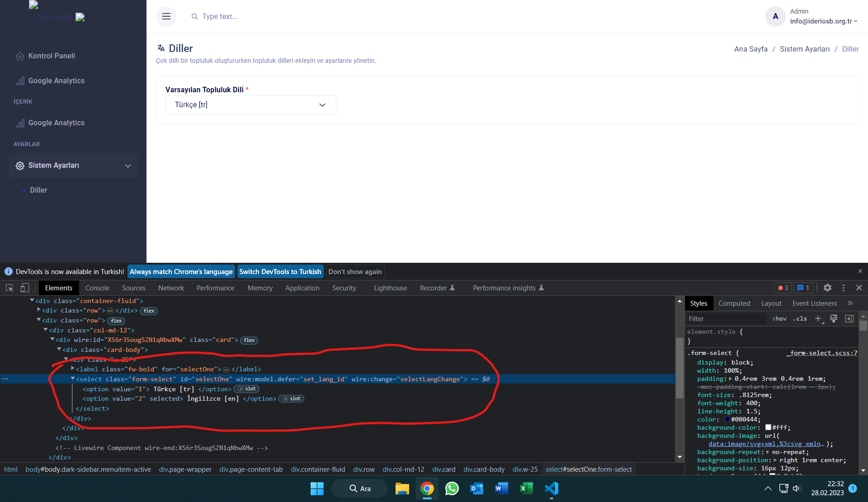Activate DevTools inspect element picker

(x=9, y=288)
